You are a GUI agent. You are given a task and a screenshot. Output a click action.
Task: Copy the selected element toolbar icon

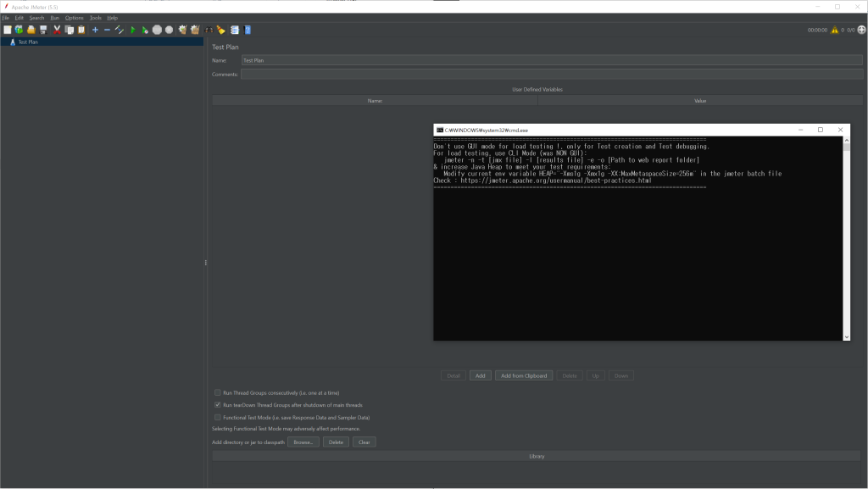(x=70, y=30)
